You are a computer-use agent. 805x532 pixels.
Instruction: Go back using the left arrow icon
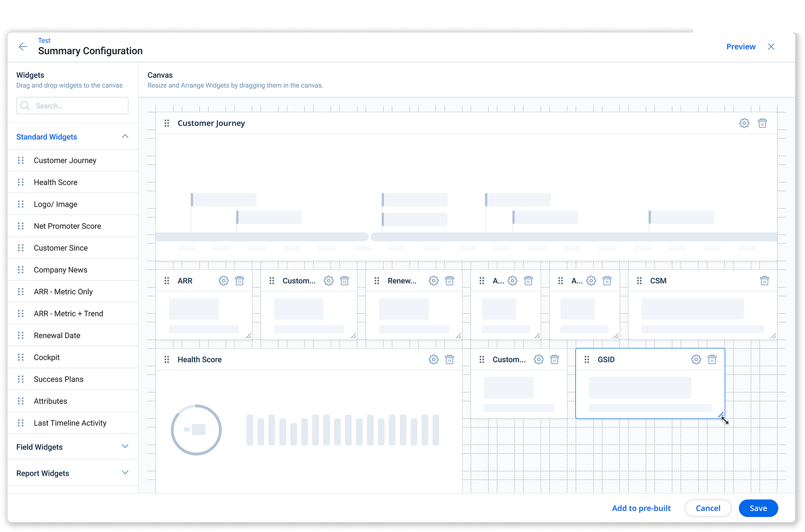tap(23, 47)
